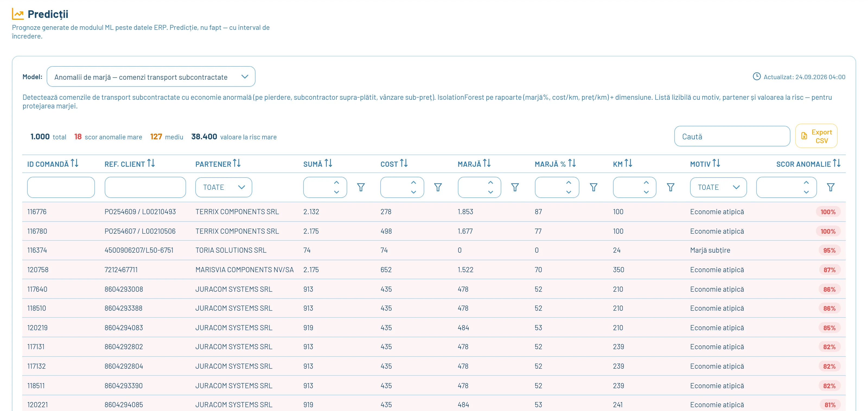Image resolution: width=868 pixels, height=411 pixels.
Task: Increment the SUMĂ filter value
Action: pos(336,183)
